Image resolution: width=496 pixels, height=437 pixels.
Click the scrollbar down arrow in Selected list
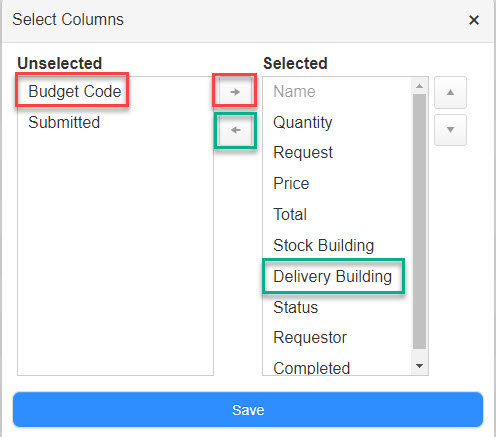click(x=419, y=366)
